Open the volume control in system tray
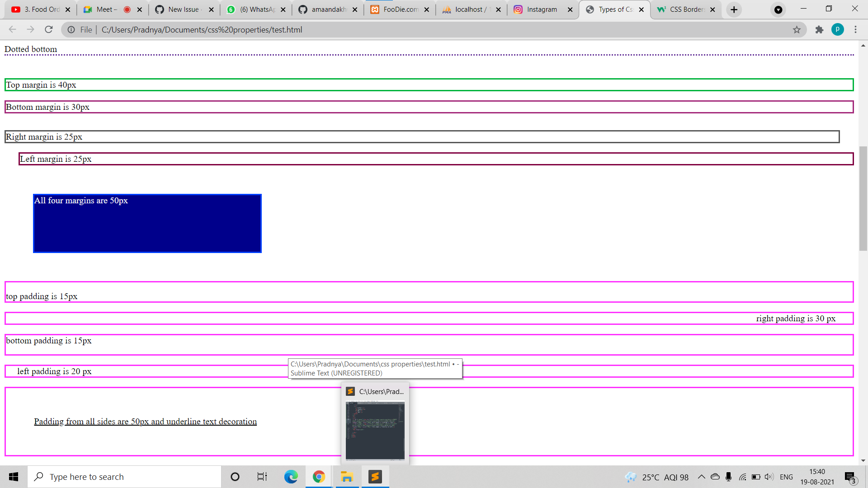868x488 pixels. [769, 477]
